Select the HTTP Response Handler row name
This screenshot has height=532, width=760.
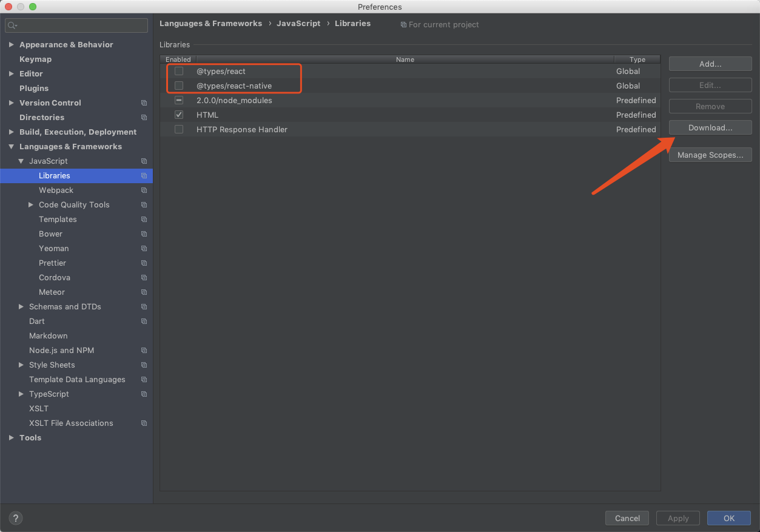coord(242,130)
